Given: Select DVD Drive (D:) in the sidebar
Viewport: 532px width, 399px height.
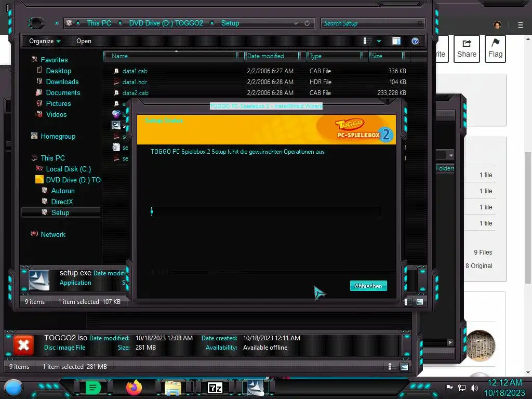Looking at the screenshot, I should [73, 179].
